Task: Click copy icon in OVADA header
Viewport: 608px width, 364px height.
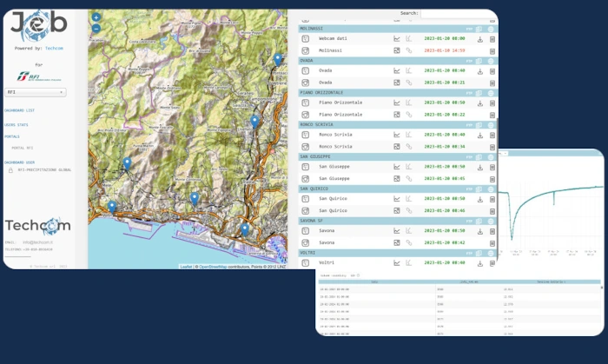Action: click(479, 61)
